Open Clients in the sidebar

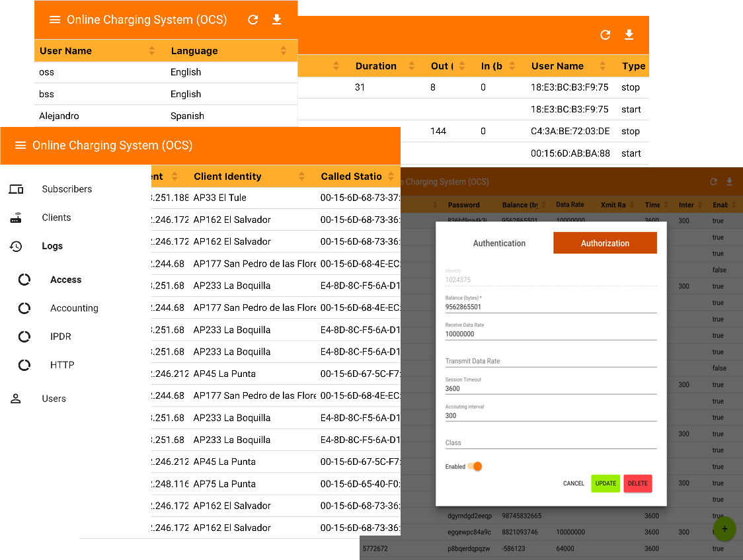56,218
